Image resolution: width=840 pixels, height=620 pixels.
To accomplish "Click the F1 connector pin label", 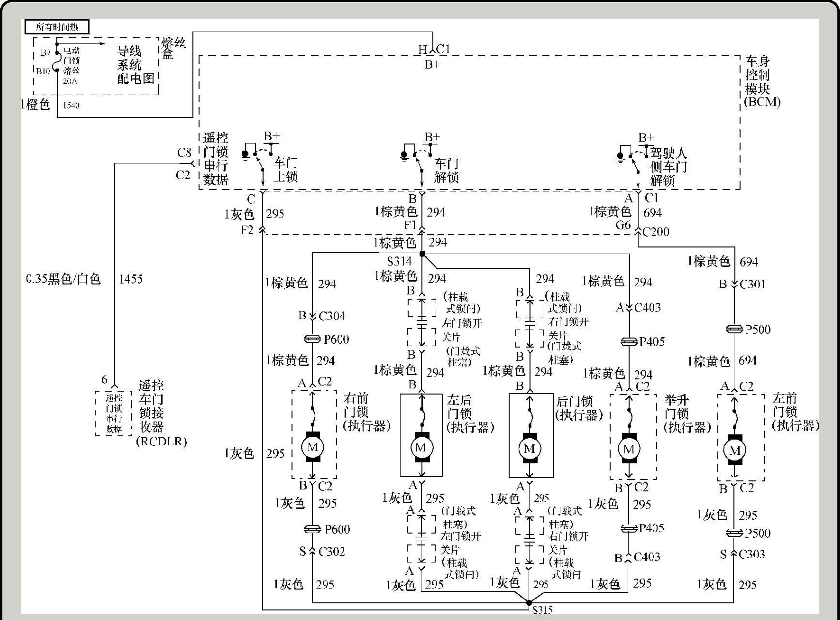I will tap(410, 225).
